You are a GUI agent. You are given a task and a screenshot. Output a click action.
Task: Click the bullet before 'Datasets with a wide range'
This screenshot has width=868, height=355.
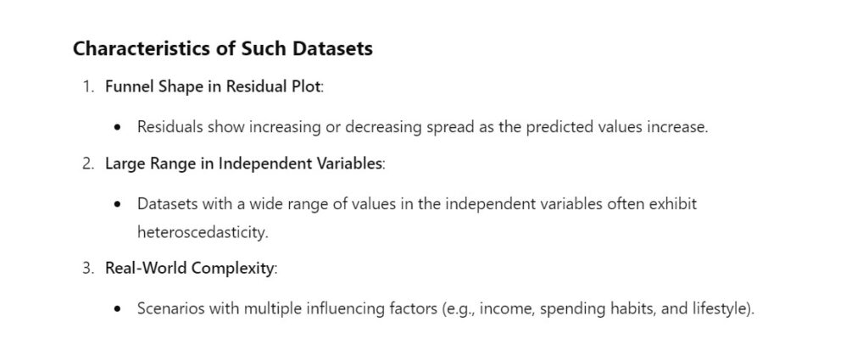click(120, 204)
